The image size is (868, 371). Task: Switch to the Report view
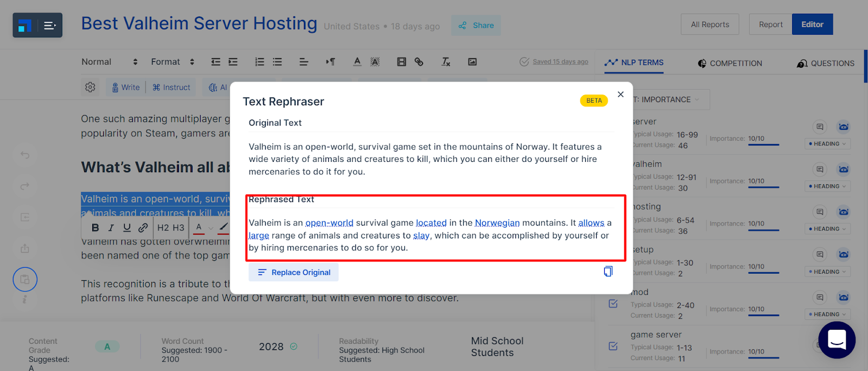click(x=770, y=24)
